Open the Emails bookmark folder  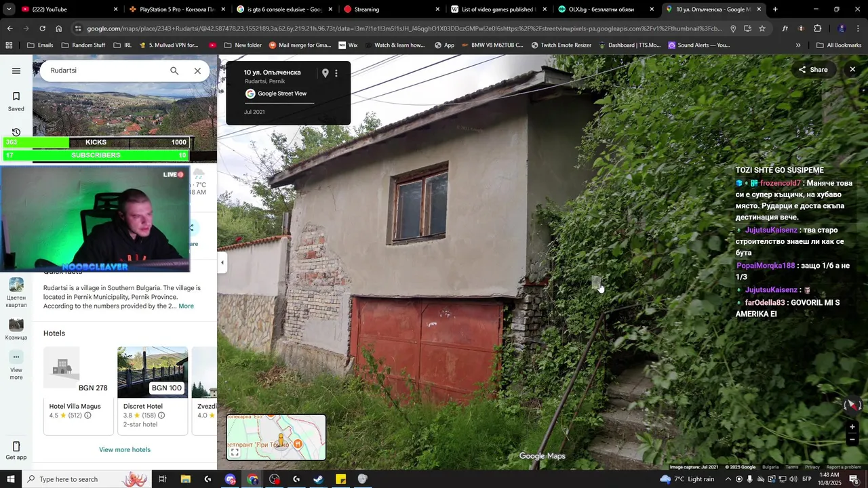(40, 45)
